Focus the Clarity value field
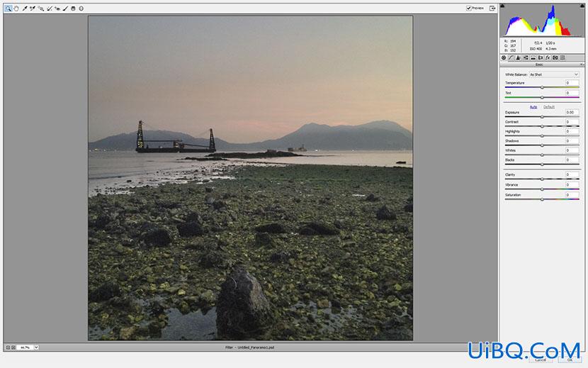The height and width of the screenshot is (368, 588). 572,174
